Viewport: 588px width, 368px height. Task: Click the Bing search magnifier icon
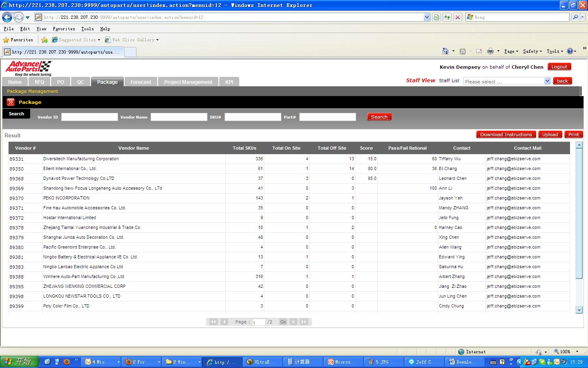[575, 17]
